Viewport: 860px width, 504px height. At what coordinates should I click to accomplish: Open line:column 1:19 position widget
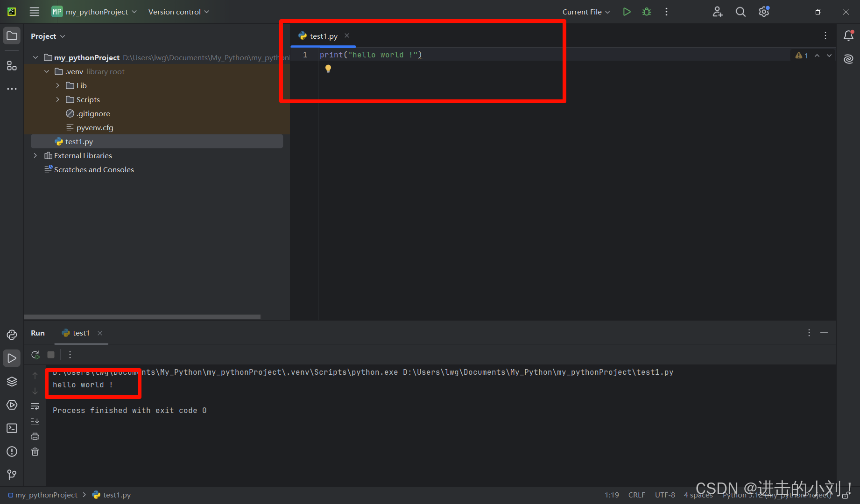[x=612, y=495]
